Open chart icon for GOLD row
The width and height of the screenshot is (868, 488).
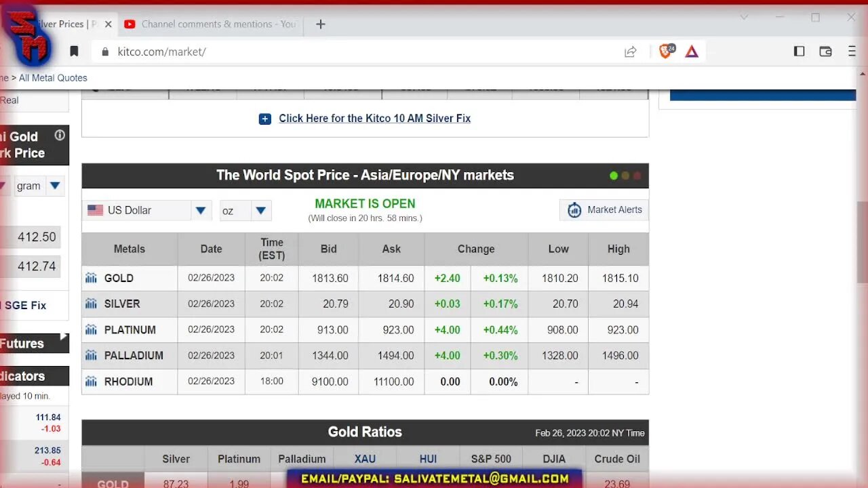91,278
